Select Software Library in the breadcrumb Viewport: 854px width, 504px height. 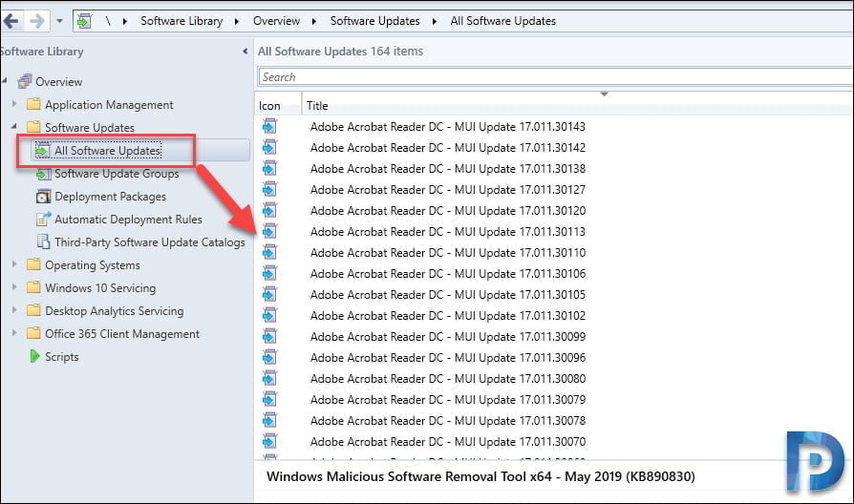[x=181, y=21]
